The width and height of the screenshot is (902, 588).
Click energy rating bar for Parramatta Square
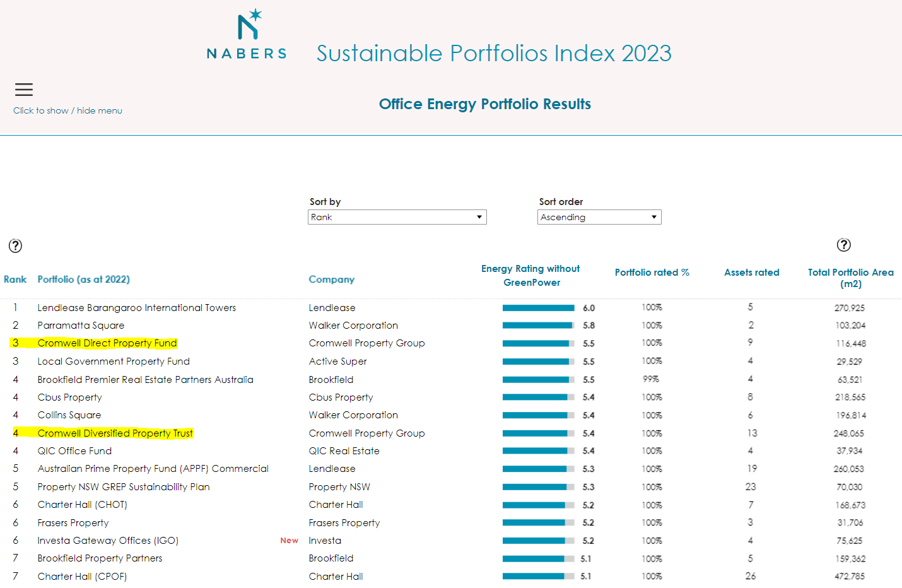[x=539, y=326]
